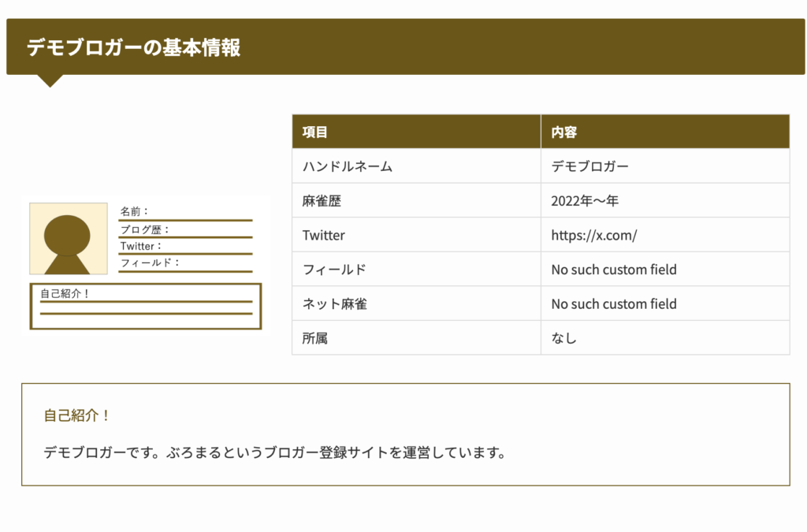807x532 pixels.
Task: Click the 自己紹介！ box inside profile card image
Action: coord(145,306)
